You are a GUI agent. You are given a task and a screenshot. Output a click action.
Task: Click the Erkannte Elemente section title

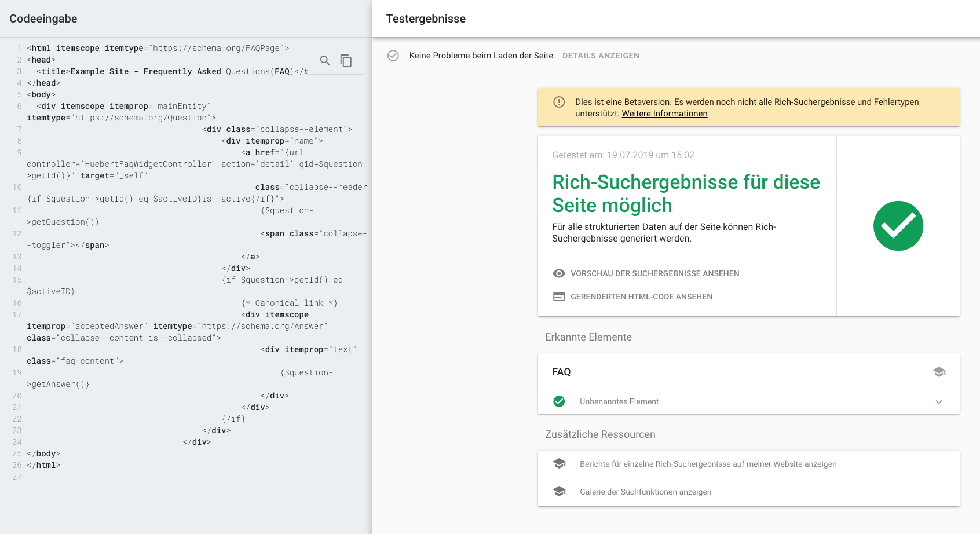point(588,337)
